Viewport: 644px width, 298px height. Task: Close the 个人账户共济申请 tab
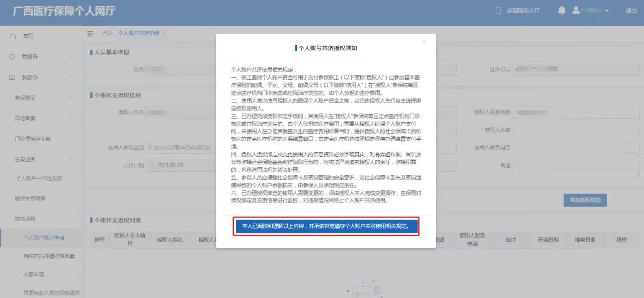(164, 33)
